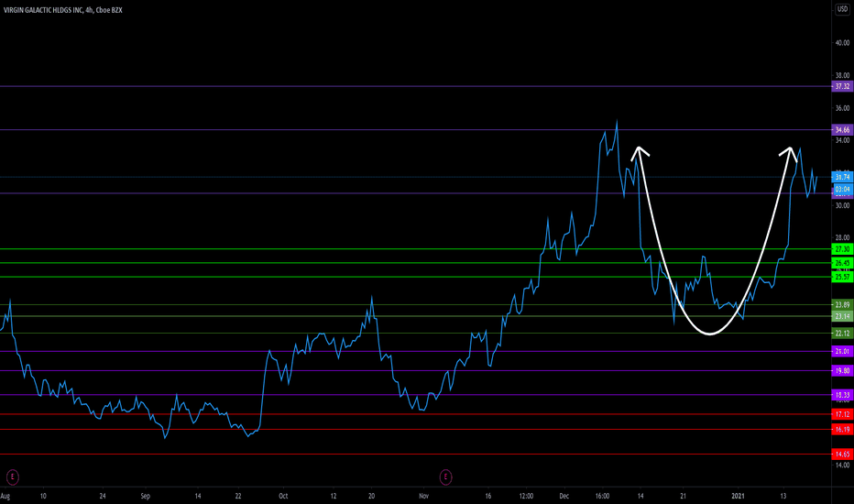Click the 10 date label on time axis
The width and height of the screenshot is (854, 504).
pyautogui.click(x=43, y=496)
